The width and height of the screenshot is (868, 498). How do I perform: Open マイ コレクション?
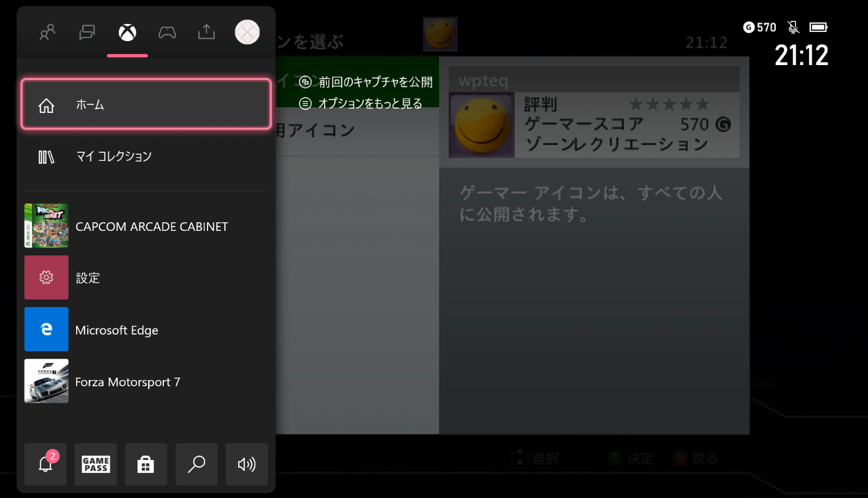(146, 157)
